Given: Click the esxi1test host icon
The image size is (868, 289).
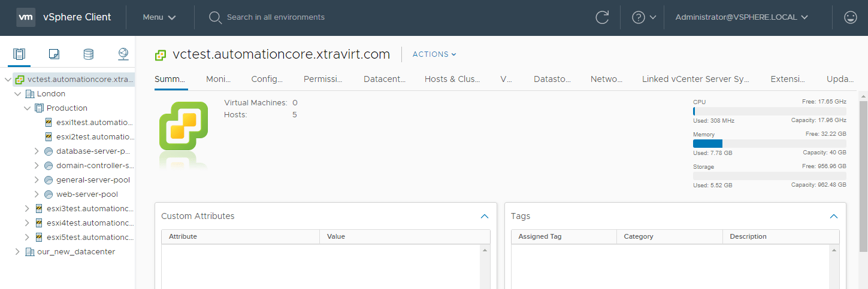Looking at the screenshot, I should [49, 123].
